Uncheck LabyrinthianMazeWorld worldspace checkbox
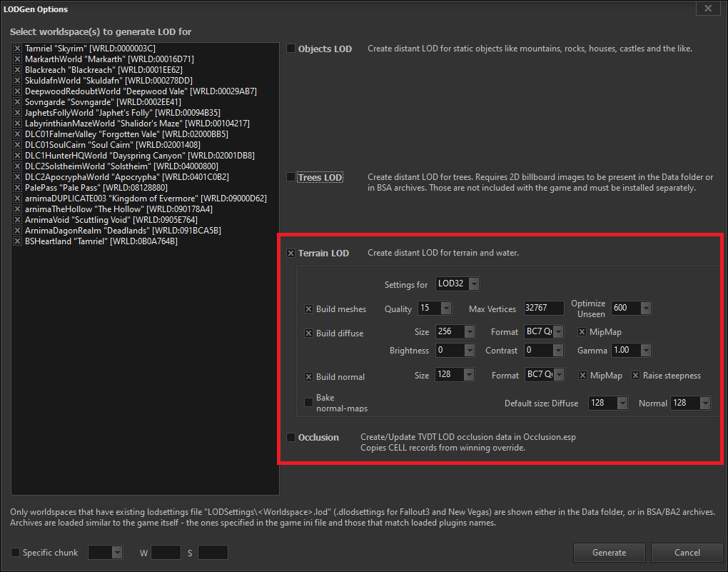728x572 pixels. pos(17,123)
